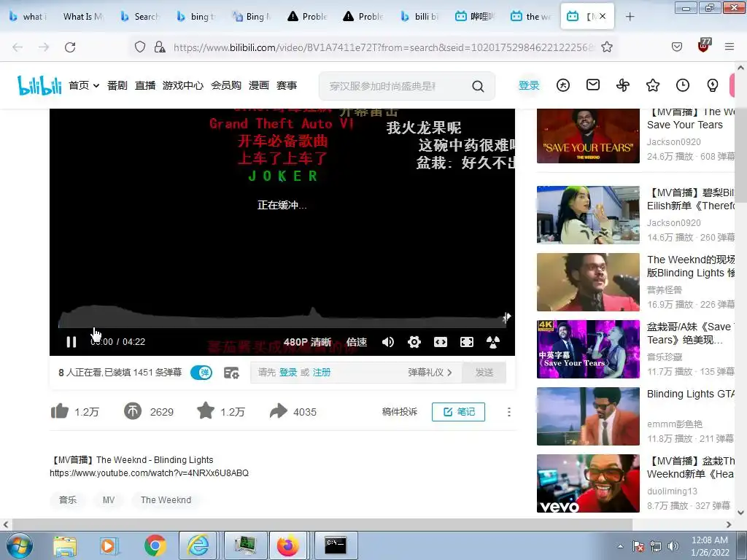
Task: Switch to the 'What Is M' tab
Action: point(83,17)
